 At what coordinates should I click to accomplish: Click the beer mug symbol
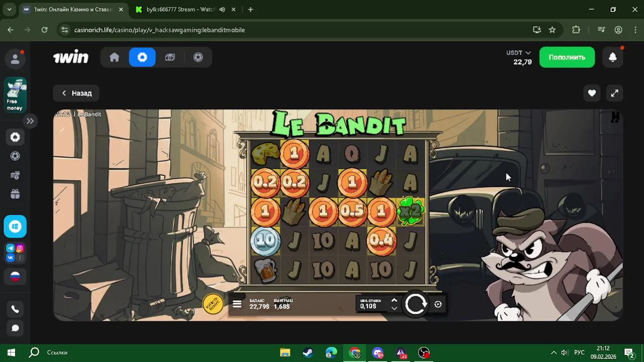[265, 270]
